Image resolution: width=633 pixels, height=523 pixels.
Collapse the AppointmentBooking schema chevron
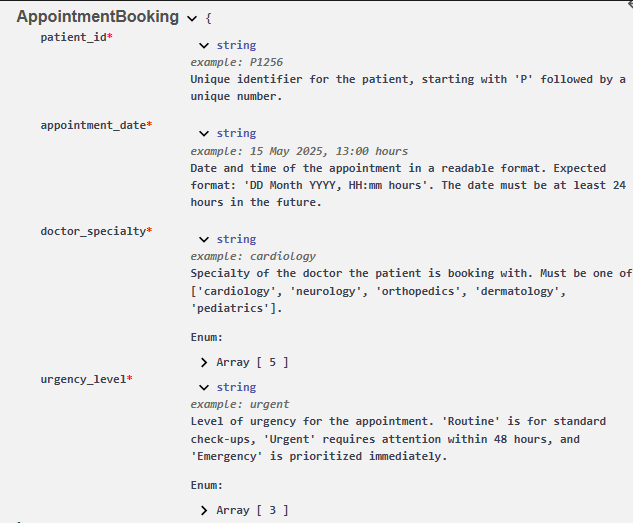click(x=192, y=19)
